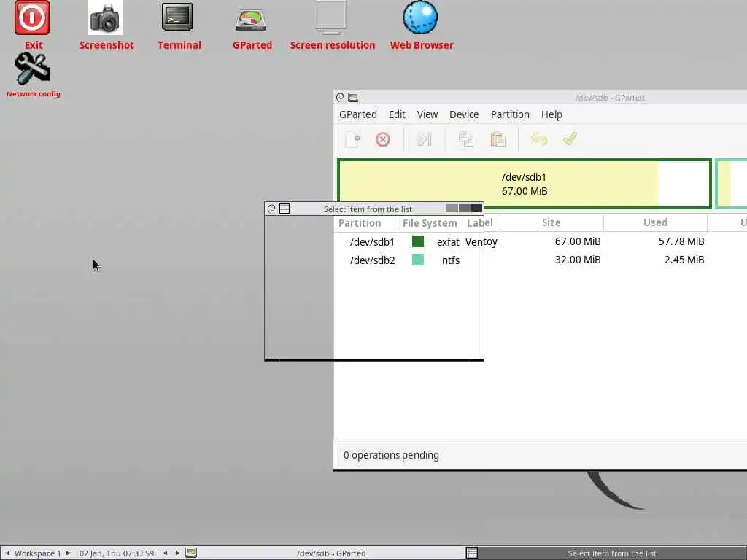Select the /dev/sdb2 row in partition list
Viewport: 747px width, 560px height.
coord(540,260)
